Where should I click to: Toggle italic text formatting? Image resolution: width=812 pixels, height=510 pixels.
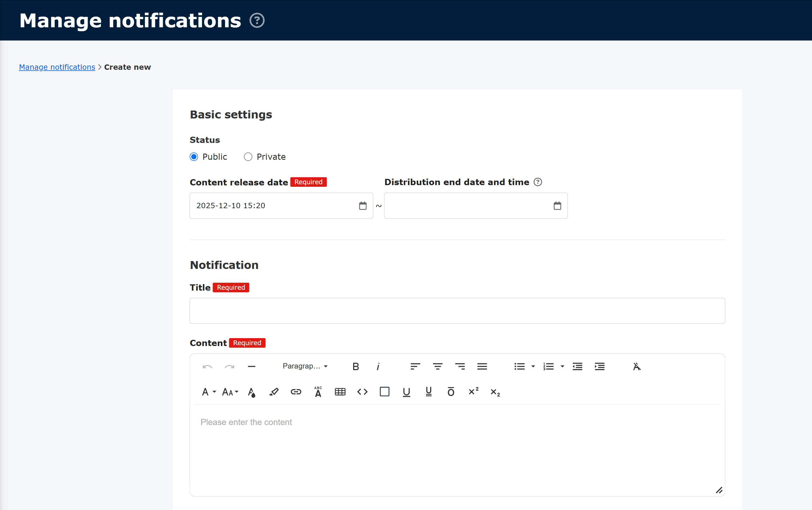click(x=378, y=366)
